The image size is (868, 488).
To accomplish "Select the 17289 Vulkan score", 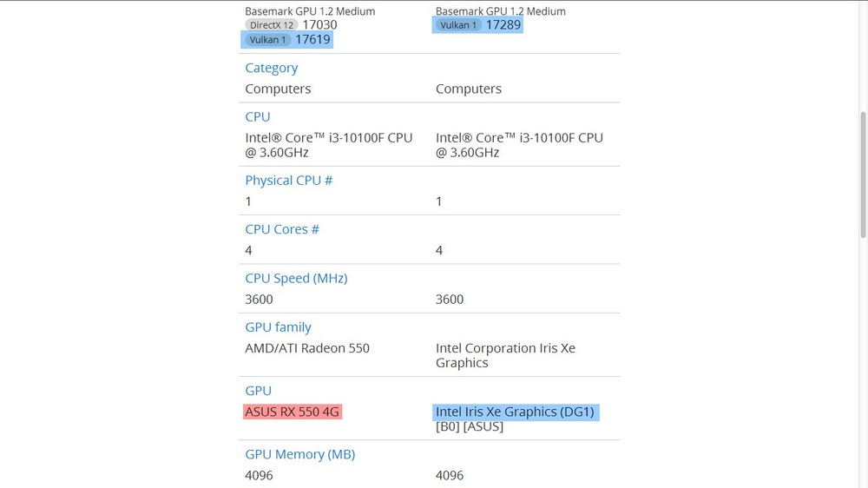I will pyautogui.click(x=503, y=25).
